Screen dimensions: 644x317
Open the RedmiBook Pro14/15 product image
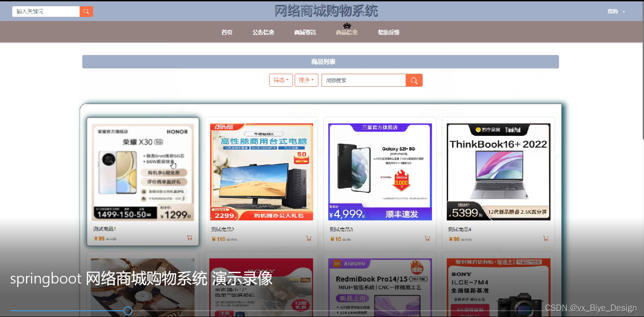[x=380, y=287]
